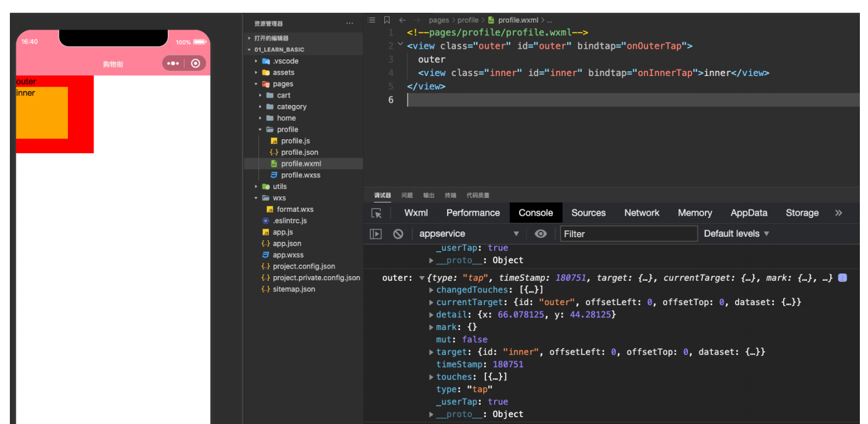The image size is (868, 424).
Task: Expand the touches array entry
Action: tap(431, 377)
